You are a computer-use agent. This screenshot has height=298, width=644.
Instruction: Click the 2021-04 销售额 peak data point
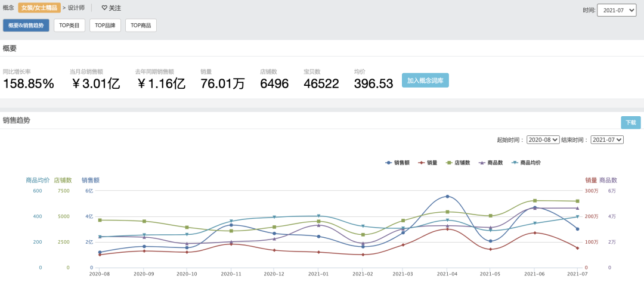(447, 196)
